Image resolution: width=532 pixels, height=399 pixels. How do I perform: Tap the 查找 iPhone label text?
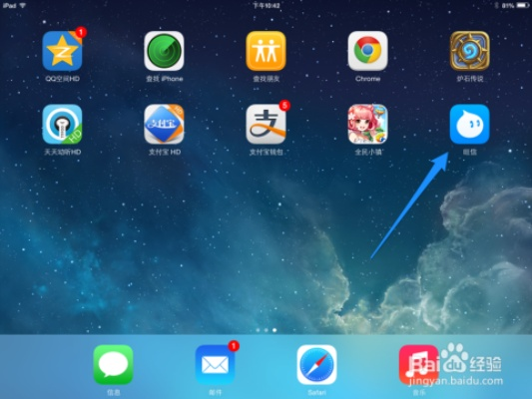(x=165, y=79)
